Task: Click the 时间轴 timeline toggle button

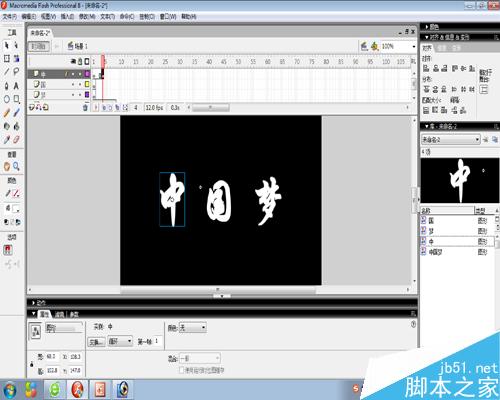Action: click(x=39, y=46)
